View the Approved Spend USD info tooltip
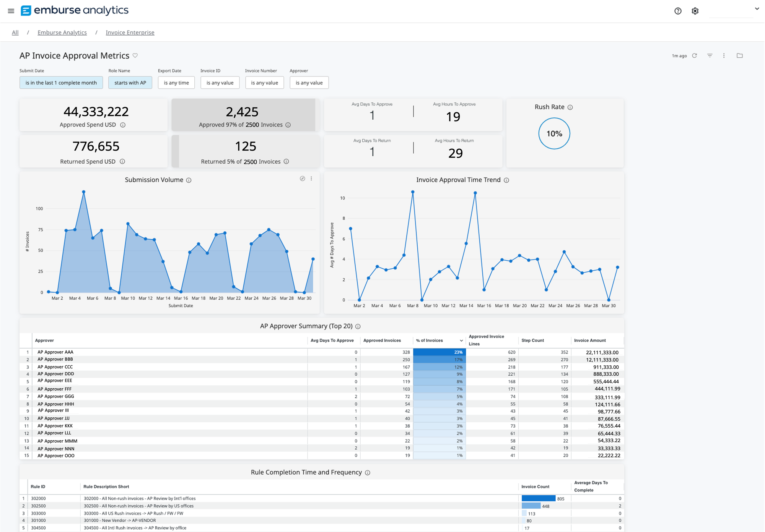The height and width of the screenshot is (532, 765). 122,125
